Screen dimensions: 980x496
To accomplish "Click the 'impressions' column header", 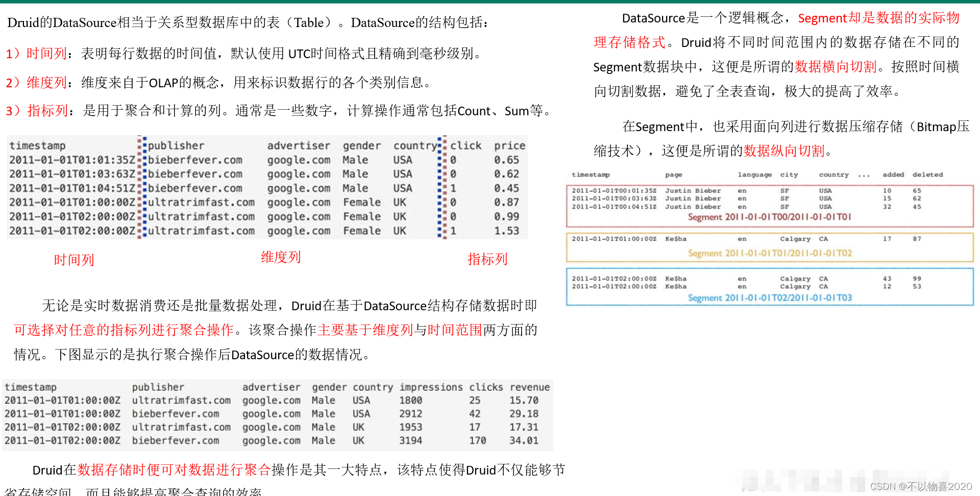I will [431, 387].
